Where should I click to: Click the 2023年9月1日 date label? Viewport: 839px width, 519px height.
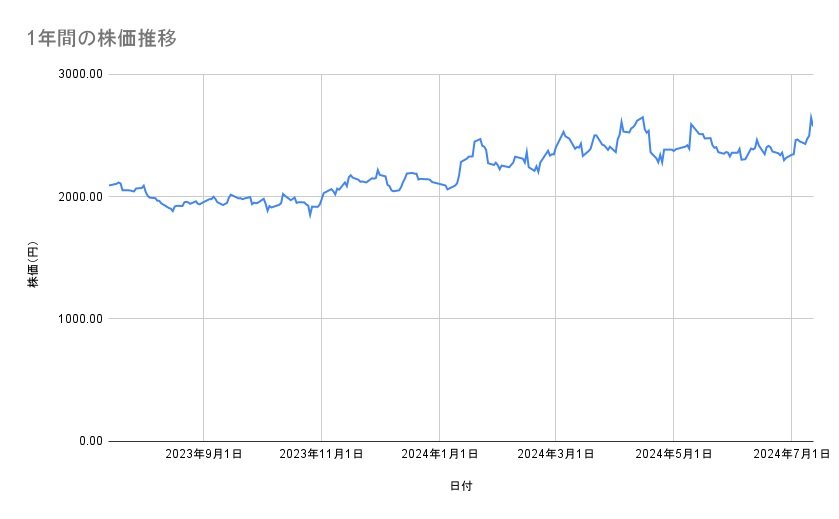click(204, 455)
